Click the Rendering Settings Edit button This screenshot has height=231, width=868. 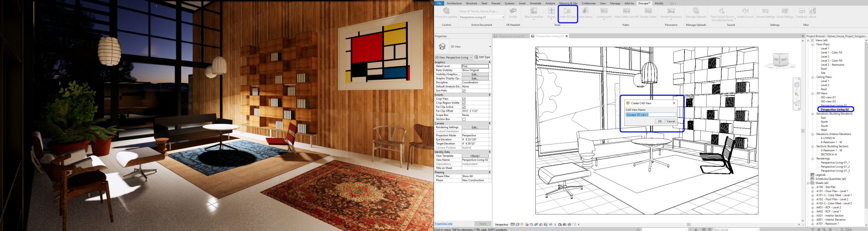pyautogui.click(x=475, y=127)
